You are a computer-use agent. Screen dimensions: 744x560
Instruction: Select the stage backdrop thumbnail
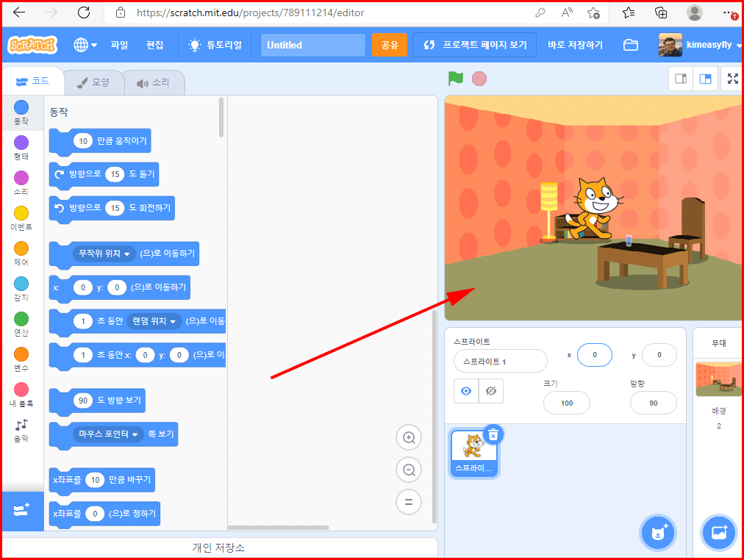(x=718, y=379)
